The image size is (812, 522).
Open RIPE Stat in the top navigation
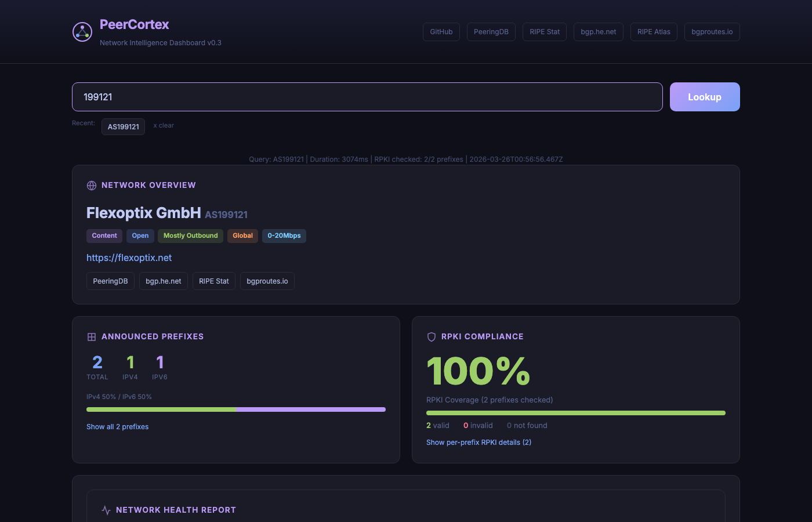(x=545, y=32)
